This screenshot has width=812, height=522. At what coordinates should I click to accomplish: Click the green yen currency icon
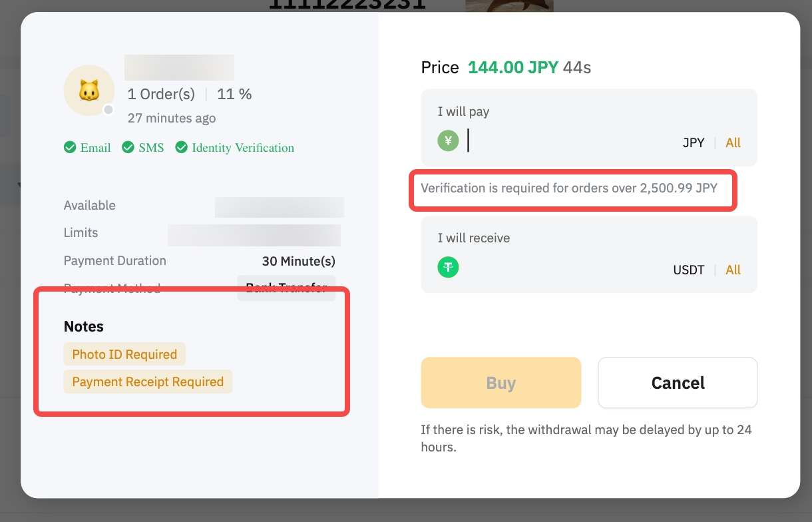448,141
